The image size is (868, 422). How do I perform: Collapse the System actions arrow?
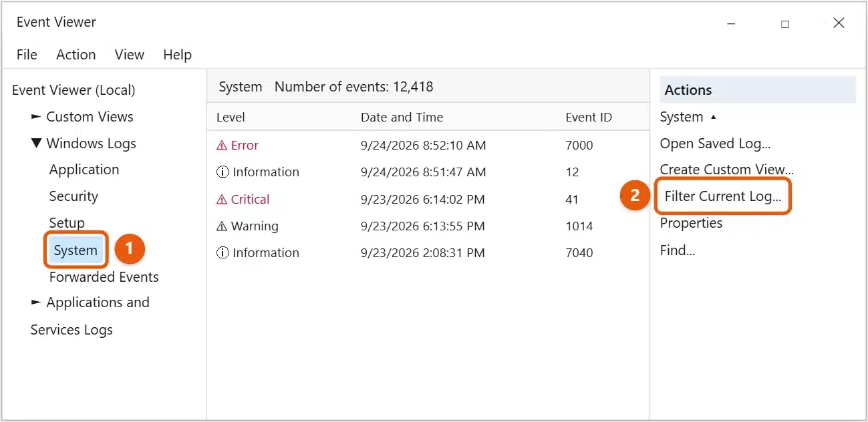click(x=714, y=117)
